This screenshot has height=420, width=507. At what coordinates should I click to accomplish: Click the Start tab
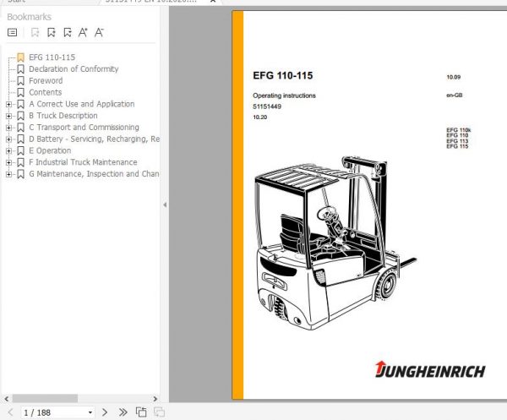[17, 1]
